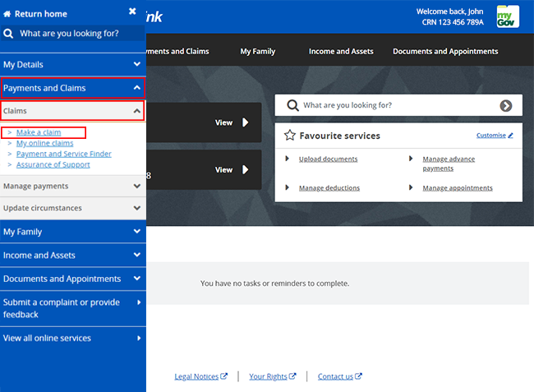Click the Favourite services heading text
This screenshot has width=534, height=392.
[339, 136]
